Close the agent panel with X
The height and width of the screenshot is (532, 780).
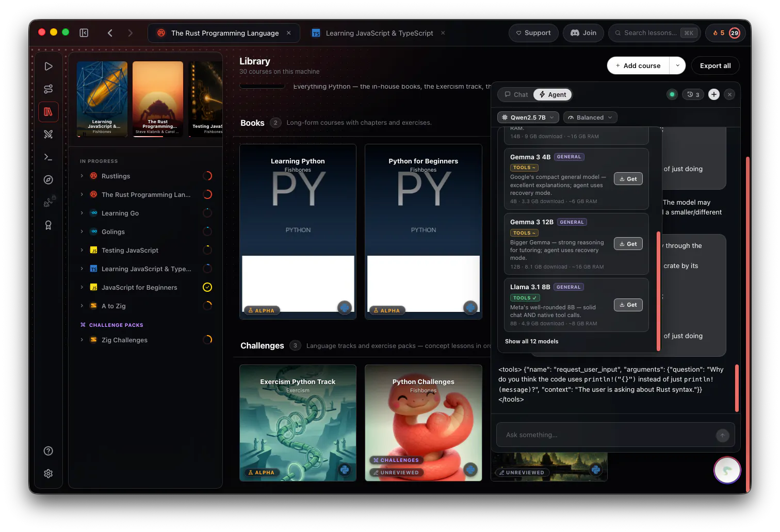729,94
